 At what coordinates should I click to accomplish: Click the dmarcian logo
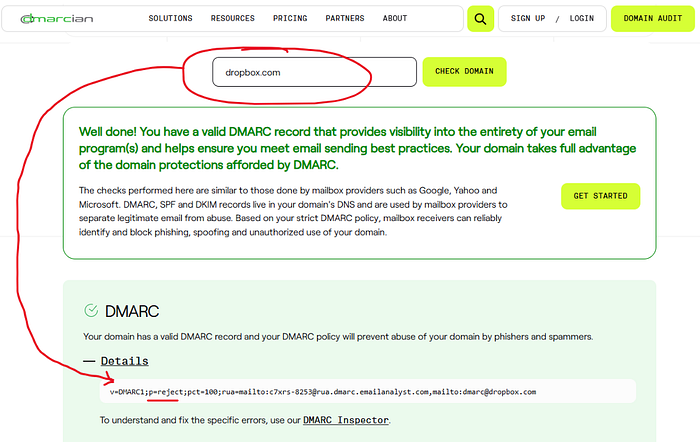pyautogui.click(x=57, y=19)
